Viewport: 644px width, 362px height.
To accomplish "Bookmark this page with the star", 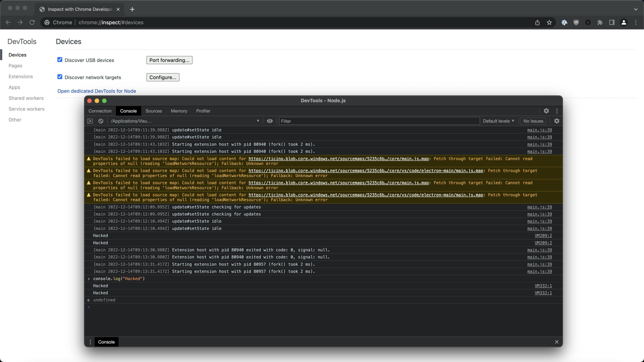I will tap(549, 23).
